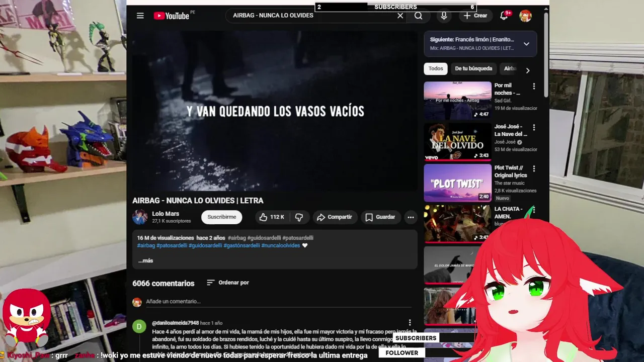Click the #gastónsardelli hashtag

tap(242, 246)
